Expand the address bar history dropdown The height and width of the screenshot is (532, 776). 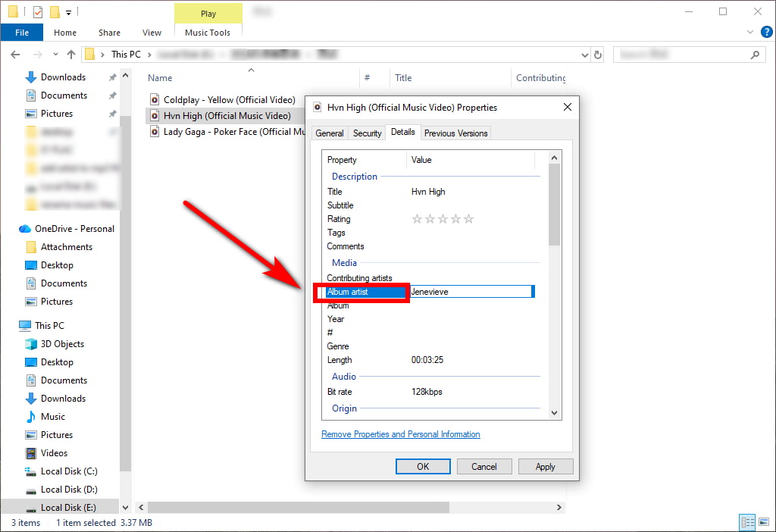(x=584, y=55)
